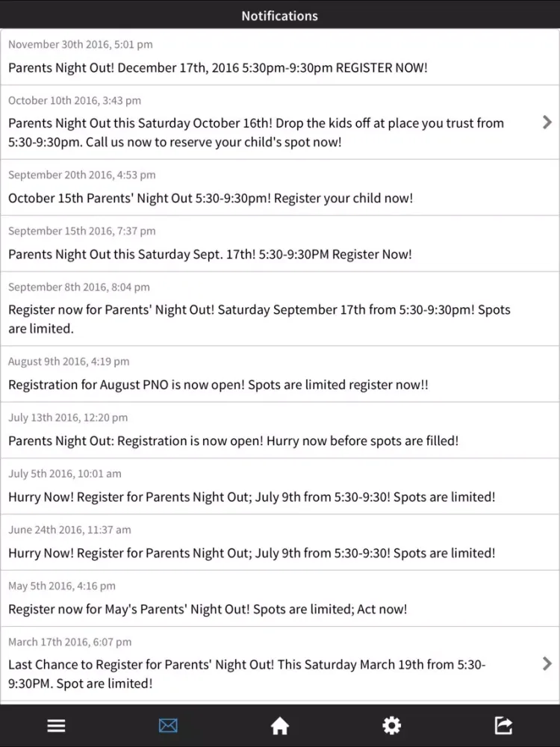Open the October 16th drop-off message text
The image size is (560, 747).
coord(255,132)
